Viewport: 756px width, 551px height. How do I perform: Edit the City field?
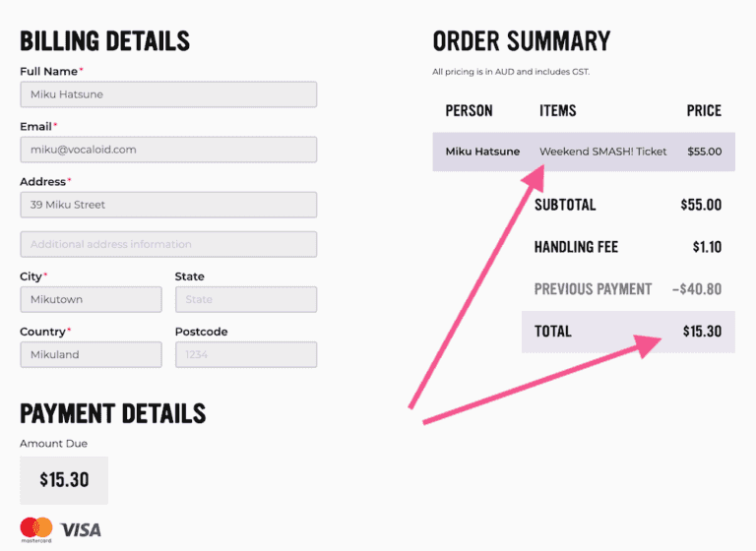point(91,299)
